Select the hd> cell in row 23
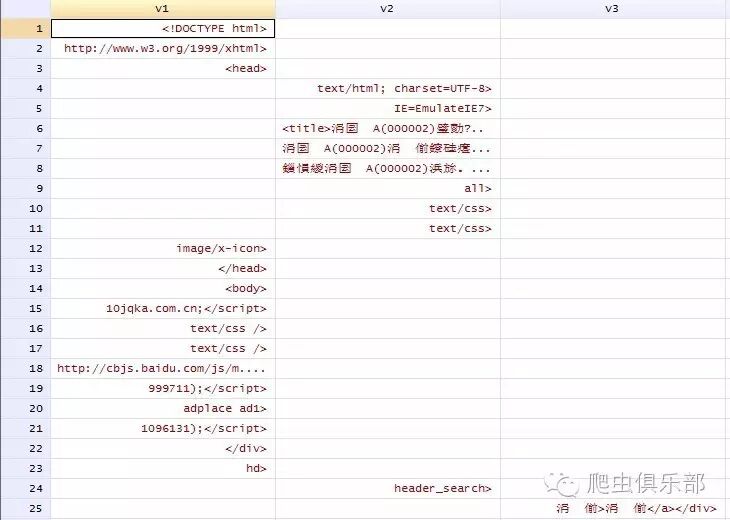Viewport: 730px width, 520px height. click(x=162, y=468)
